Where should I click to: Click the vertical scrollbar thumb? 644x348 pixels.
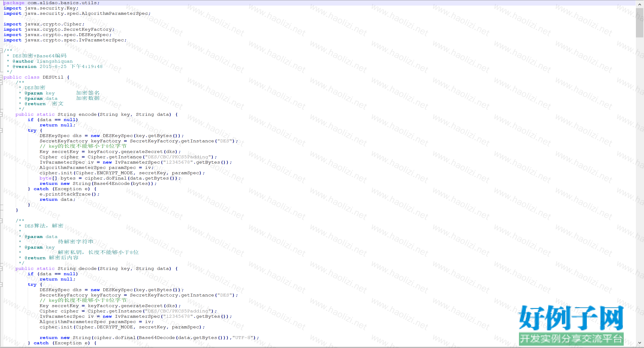click(x=640, y=22)
